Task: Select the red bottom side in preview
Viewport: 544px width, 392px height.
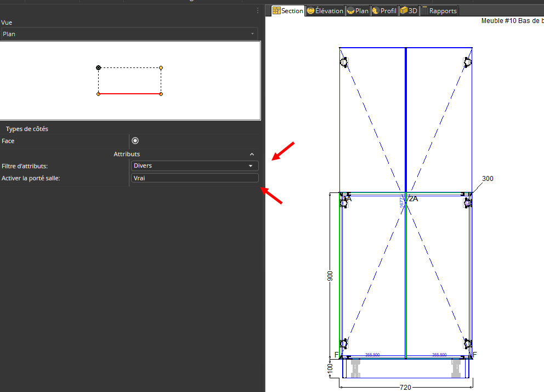Action: 129,94
